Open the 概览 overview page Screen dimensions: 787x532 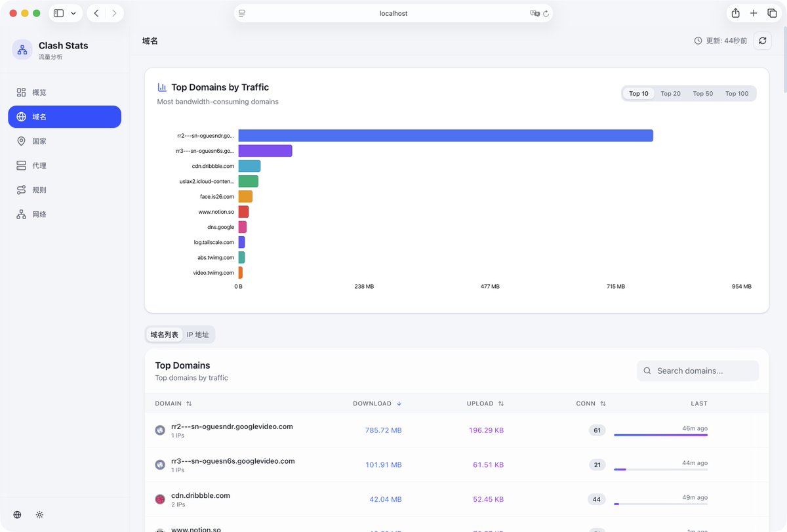pyautogui.click(x=64, y=92)
